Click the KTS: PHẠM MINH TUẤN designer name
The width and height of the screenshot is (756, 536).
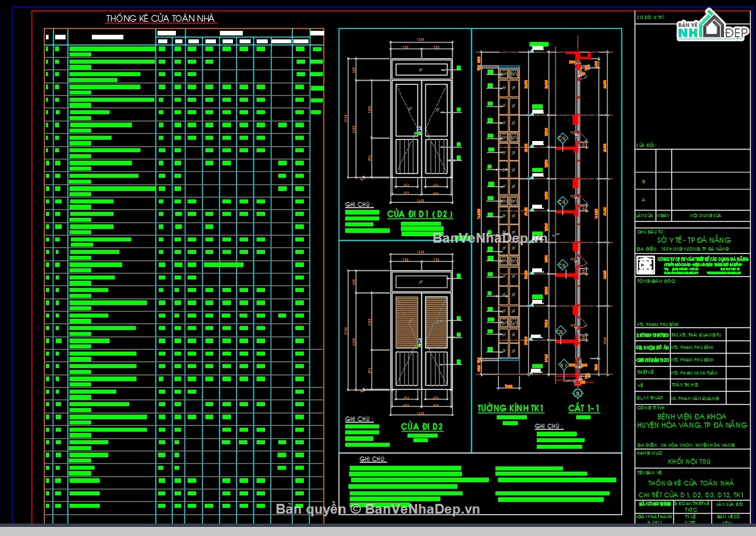click(695, 373)
